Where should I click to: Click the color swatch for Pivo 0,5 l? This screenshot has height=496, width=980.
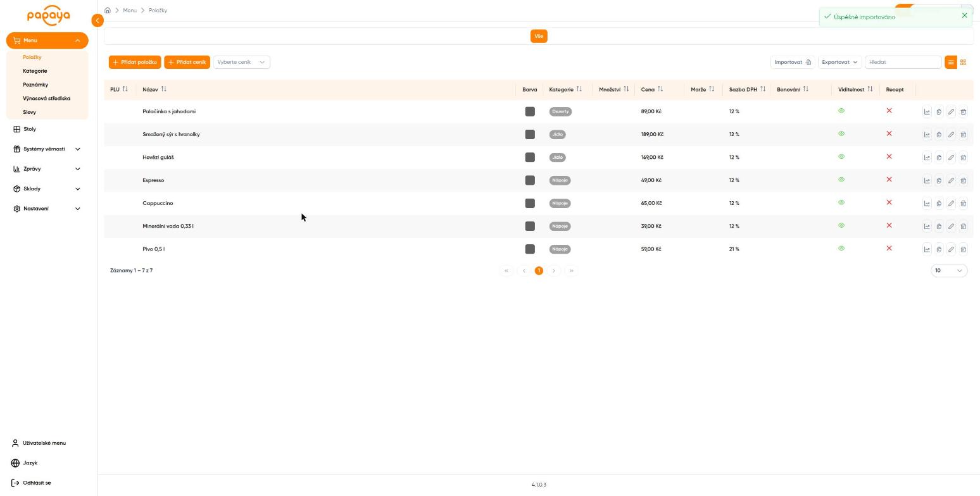click(x=530, y=249)
